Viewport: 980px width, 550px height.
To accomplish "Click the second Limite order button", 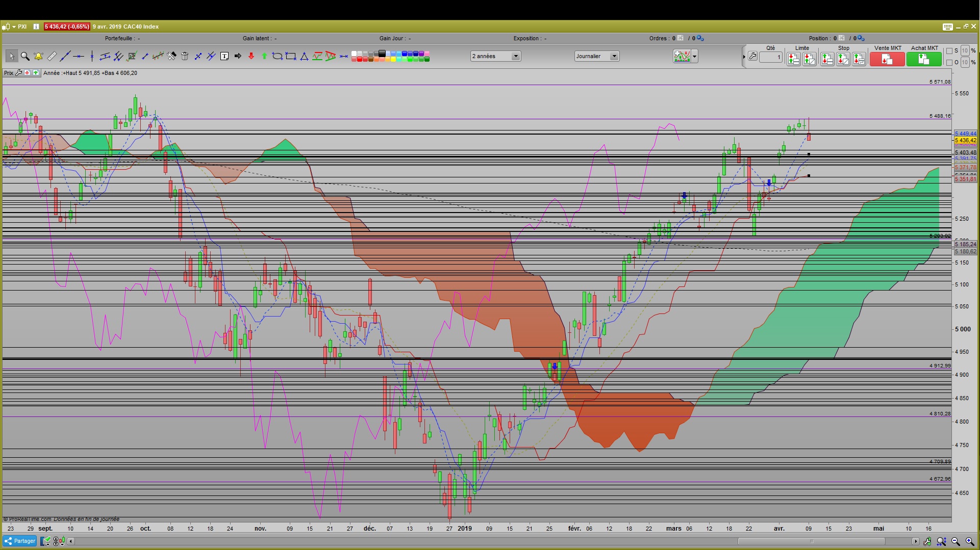I will [x=810, y=59].
